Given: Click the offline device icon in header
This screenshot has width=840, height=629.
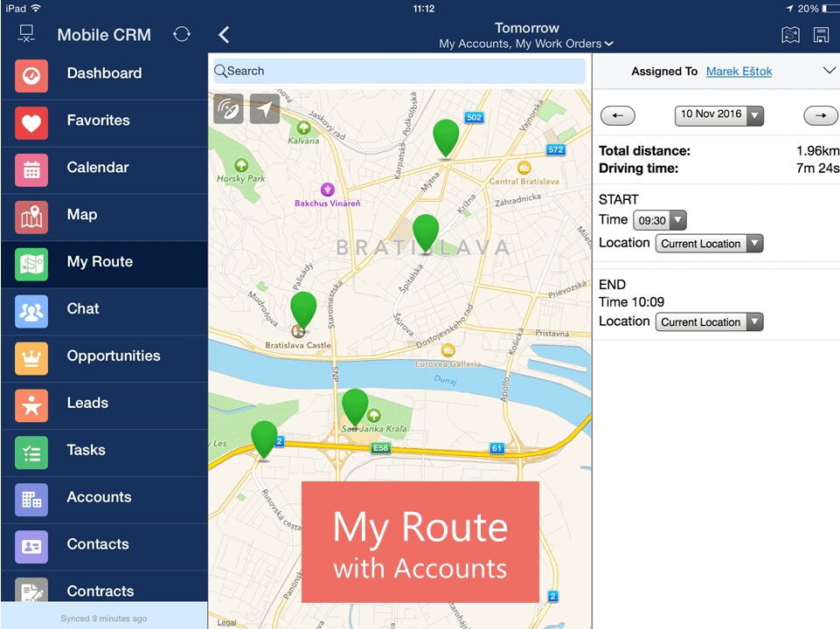Looking at the screenshot, I should [x=26, y=34].
